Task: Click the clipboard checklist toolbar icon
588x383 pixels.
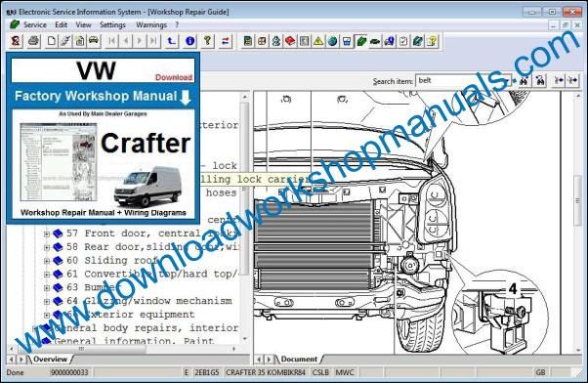Action: (x=403, y=41)
